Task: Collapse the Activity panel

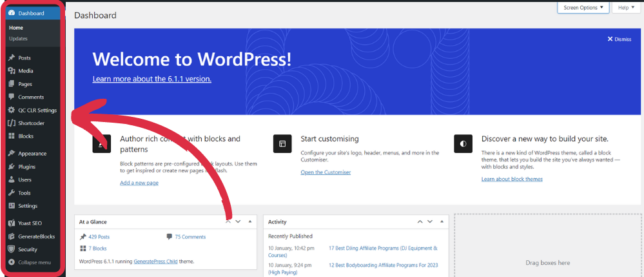Action: 442,221
